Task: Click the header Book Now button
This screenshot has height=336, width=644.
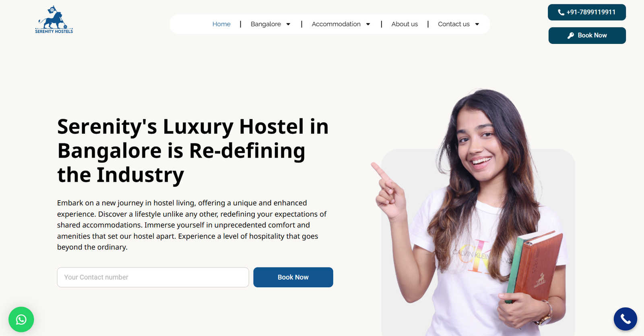Action: click(587, 35)
